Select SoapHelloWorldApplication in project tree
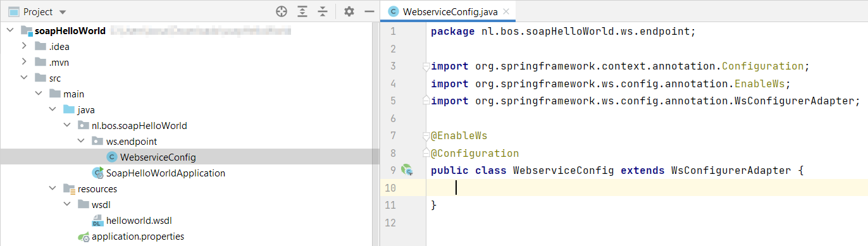 190,173
